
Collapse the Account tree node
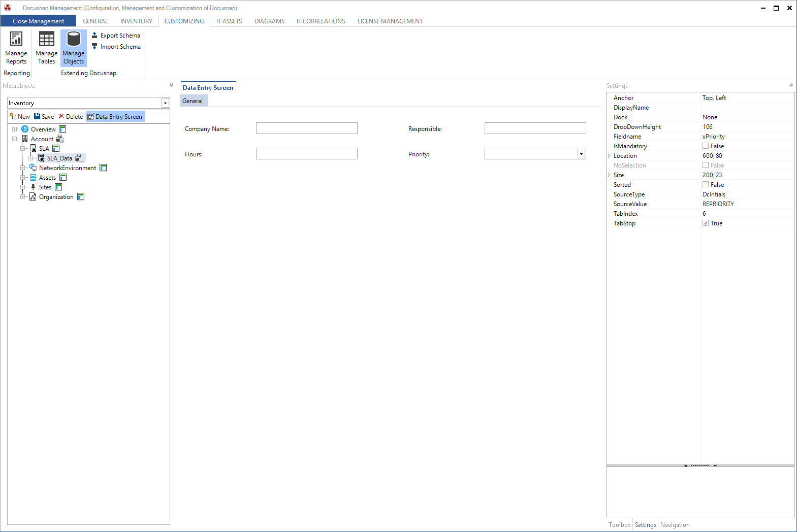[15, 139]
